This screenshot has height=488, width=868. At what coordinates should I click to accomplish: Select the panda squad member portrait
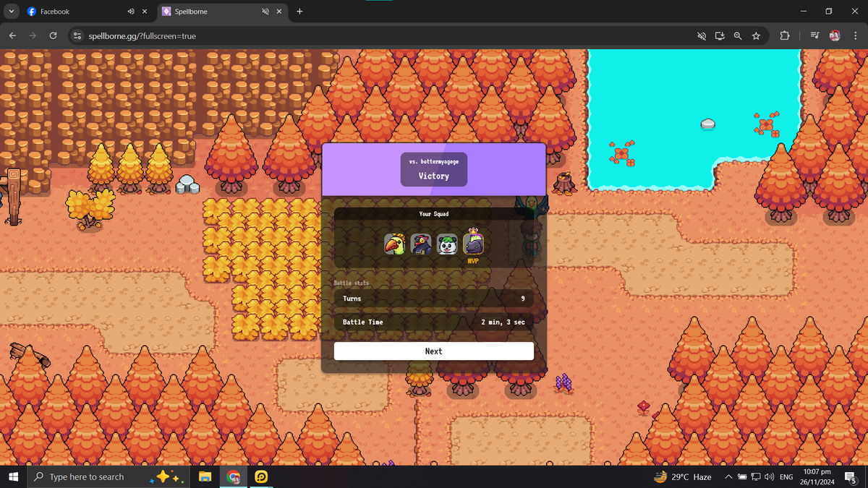[447, 244]
